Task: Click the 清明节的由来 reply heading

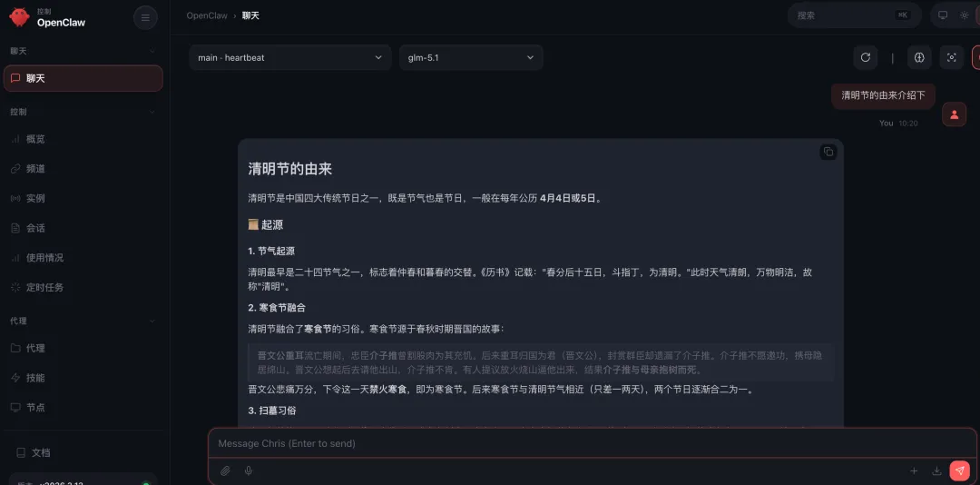Action: 290,169
